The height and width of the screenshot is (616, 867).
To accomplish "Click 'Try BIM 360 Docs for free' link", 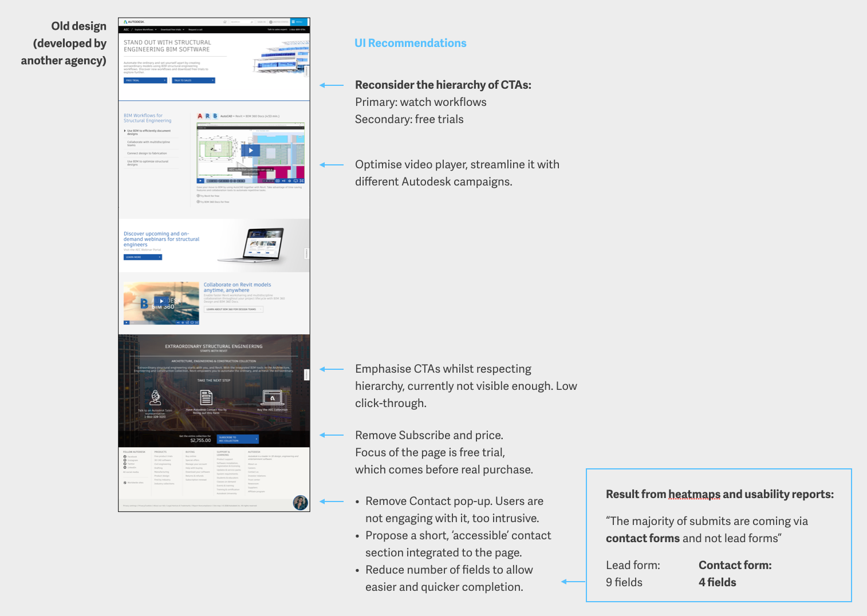I will [x=213, y=202].
